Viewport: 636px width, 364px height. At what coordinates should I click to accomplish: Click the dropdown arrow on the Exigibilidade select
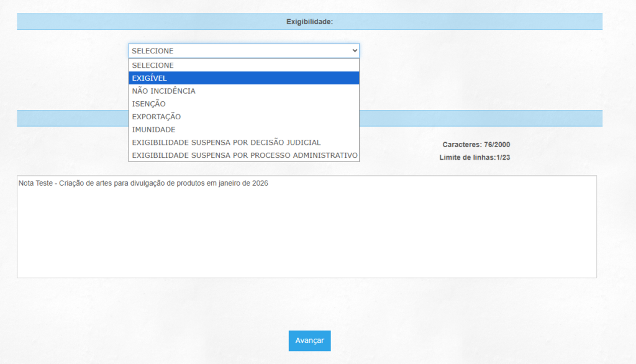354,51
